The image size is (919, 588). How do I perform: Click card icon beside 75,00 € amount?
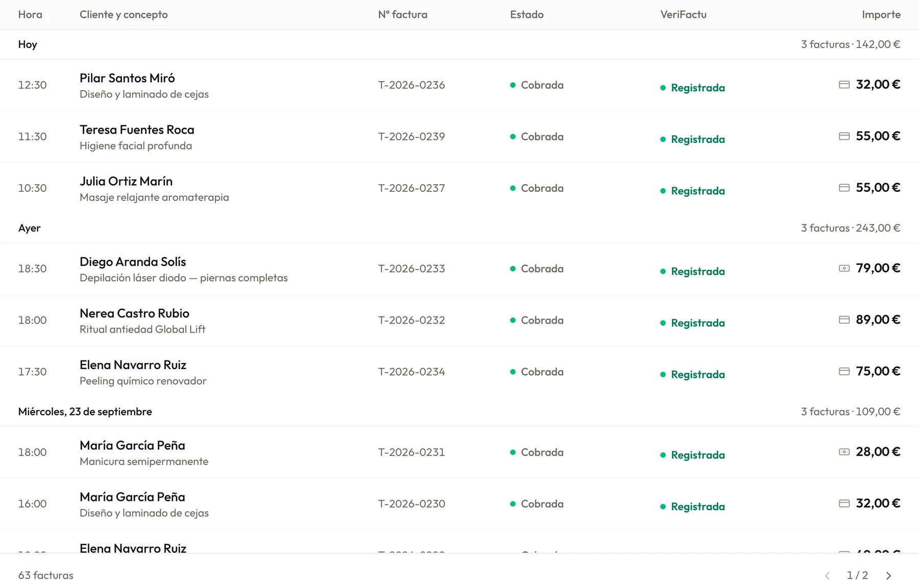point(844,372)
